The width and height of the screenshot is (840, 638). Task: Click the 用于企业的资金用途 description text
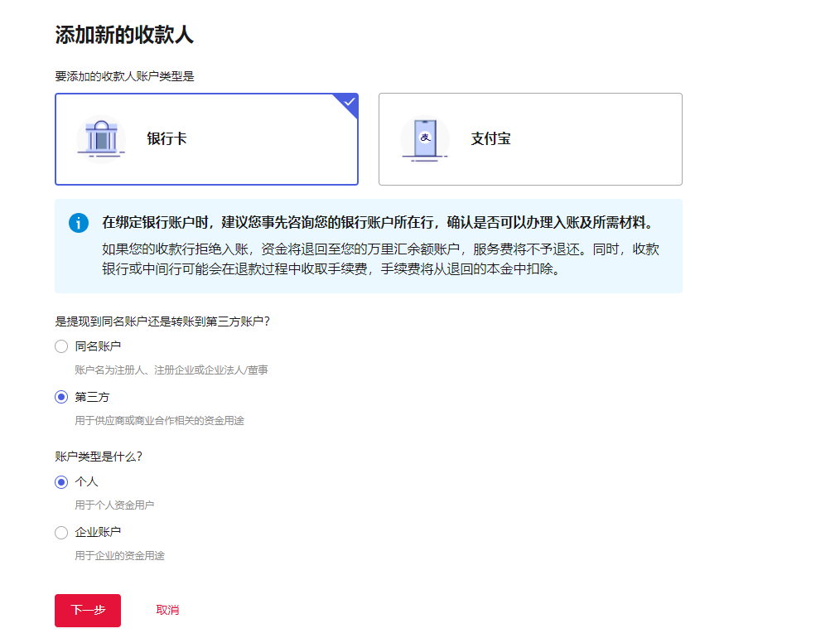pyautogui.click(x=119, y=555)
